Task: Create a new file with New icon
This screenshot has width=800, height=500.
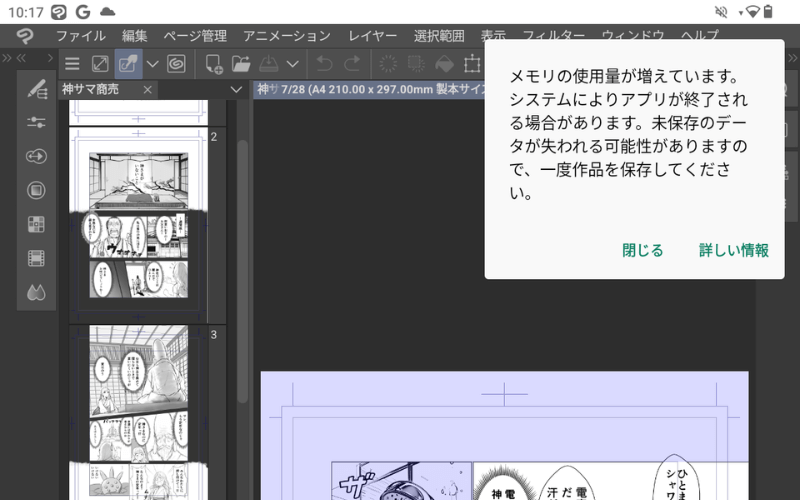Action: [x=213, y=64]
